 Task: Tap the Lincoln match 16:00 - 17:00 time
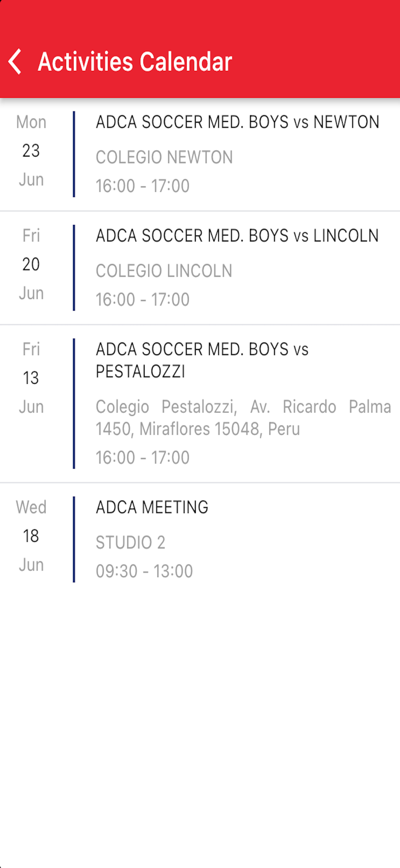[x=142, y=299]
